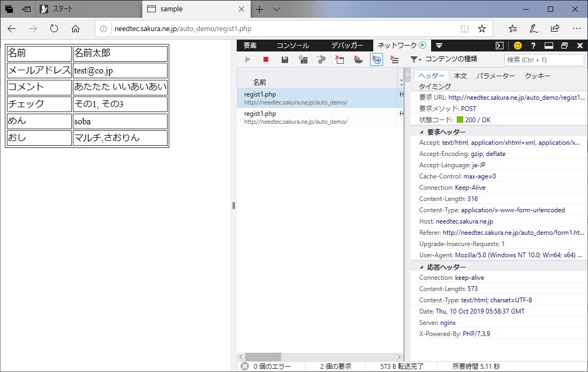Collapse the 要求ヘッダー section
588x372 pixels.
point(421,132)
